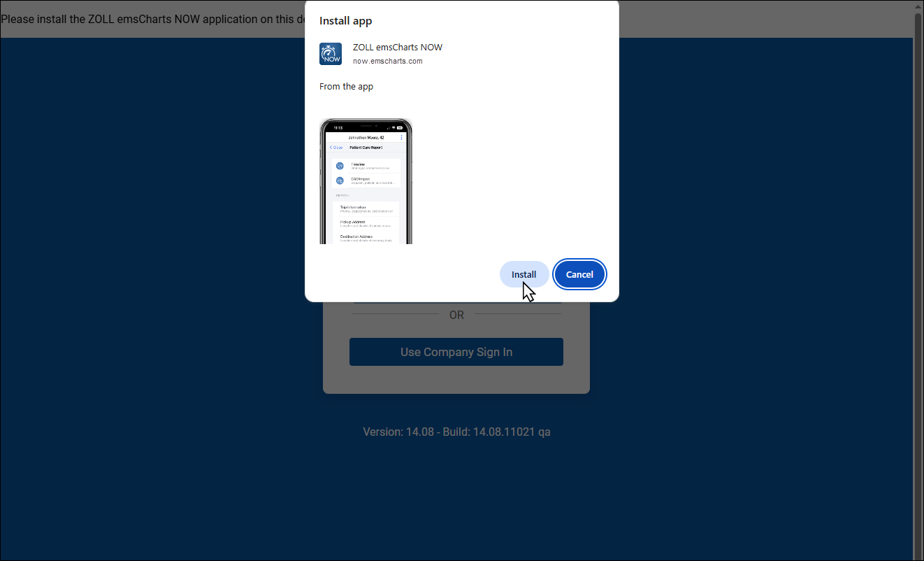The height and width of the screenshot is (561, 924).
Task: Cancel the Install app dialog
Action: point(579,274)
